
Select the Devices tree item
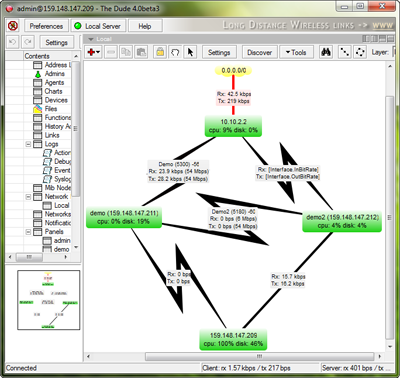56,100
